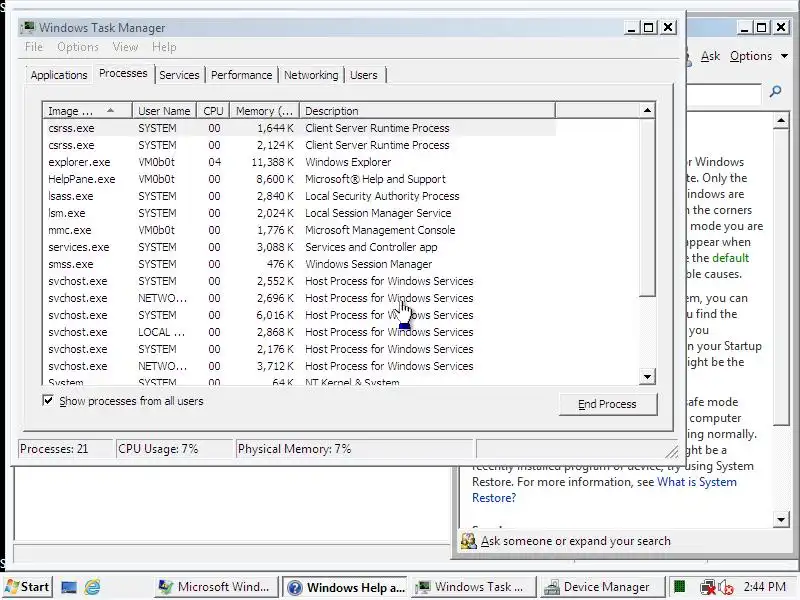800x600 pixels.
Task: Click green CPU usage tray icon
Action: [x=679, y=587]
